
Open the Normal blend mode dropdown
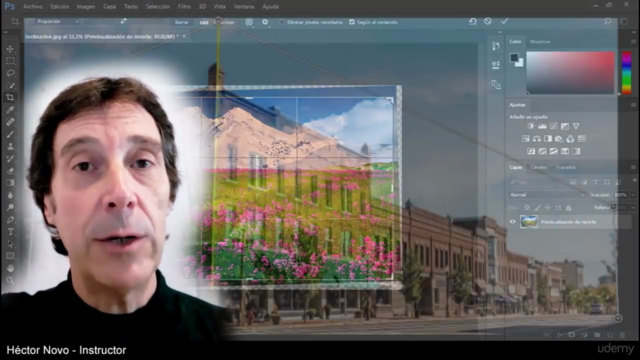pyautogui.click(x=547, y=195)
